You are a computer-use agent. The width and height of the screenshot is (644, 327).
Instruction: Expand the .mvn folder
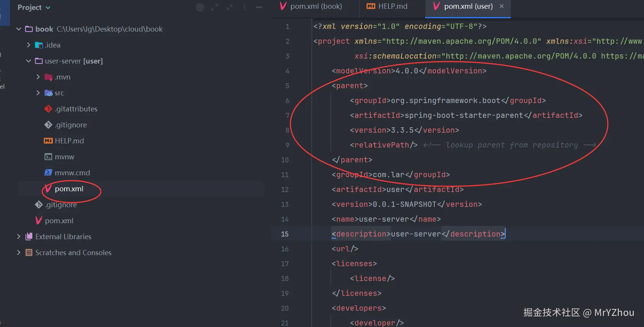(x=38, y=77)
